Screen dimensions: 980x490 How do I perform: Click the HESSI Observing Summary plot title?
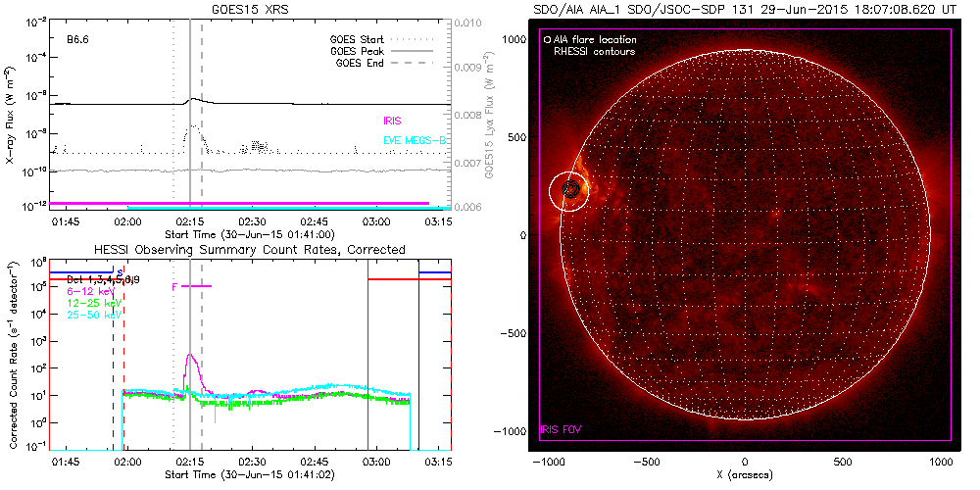249,250
